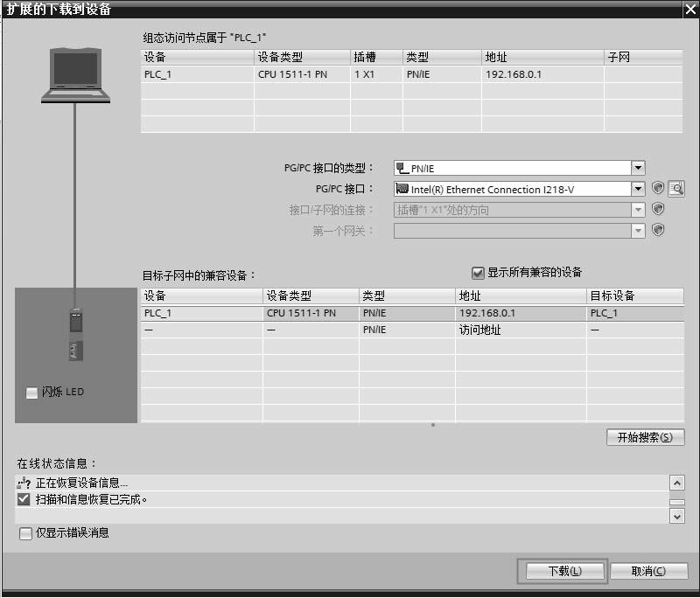This screenshot has width=700, height=598.
Task: Click the shield icon beside first gateway
Action: pos(658,230)
